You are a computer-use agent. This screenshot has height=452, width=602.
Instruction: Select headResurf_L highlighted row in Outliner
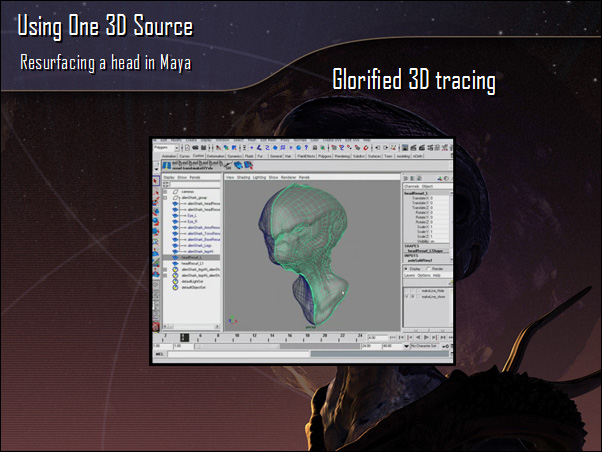point(191,257)
